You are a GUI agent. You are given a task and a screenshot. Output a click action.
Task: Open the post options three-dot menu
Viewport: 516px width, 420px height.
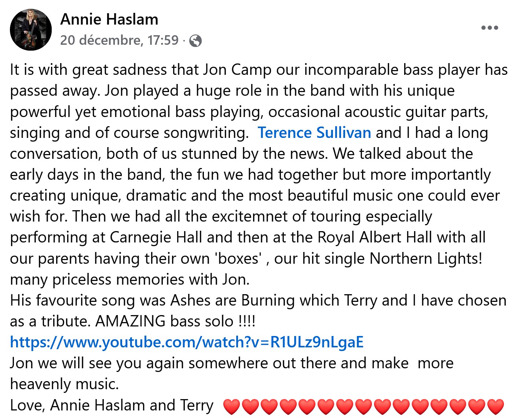pyautogui.click(x=490, y=28)
